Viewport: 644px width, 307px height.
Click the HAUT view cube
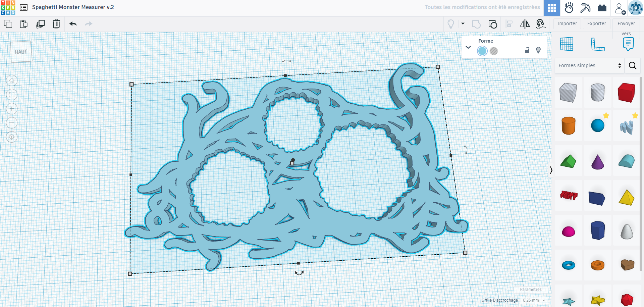pyautogui.click(x=21, y=52)
